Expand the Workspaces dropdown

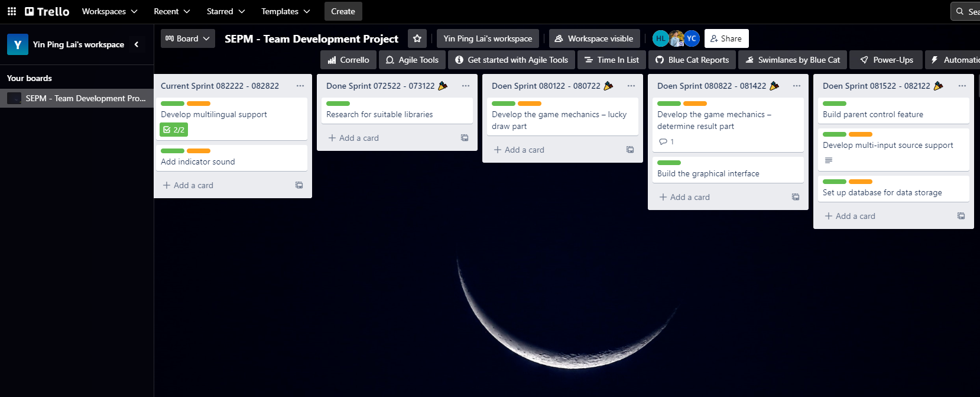point(109,11)
